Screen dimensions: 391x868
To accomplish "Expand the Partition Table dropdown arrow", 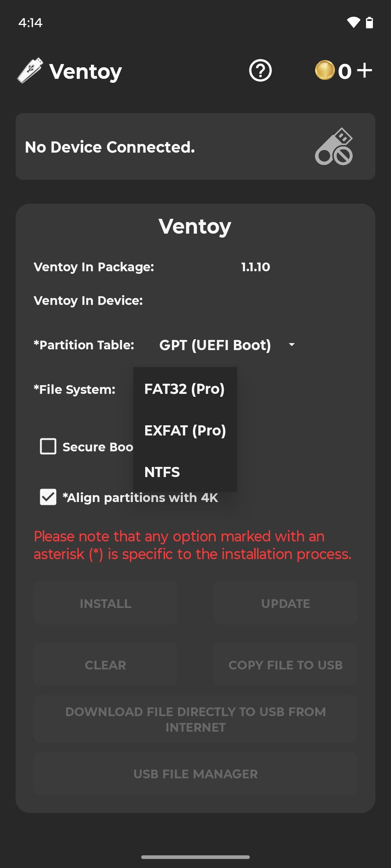I will (x=292, y=345).
